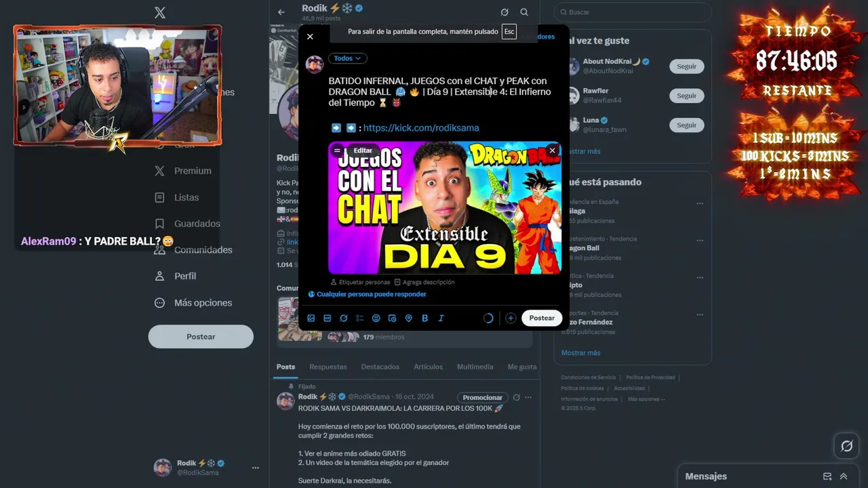The image size is (868, 488).
Task: Switch to the Artículos tab
Action: click(x=428, y=367)
